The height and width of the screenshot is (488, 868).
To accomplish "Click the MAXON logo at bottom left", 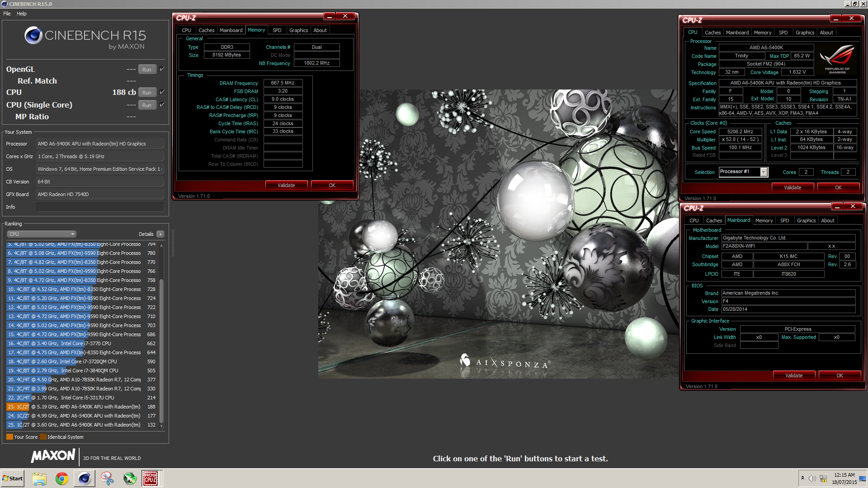I will [x=53, y=456].
